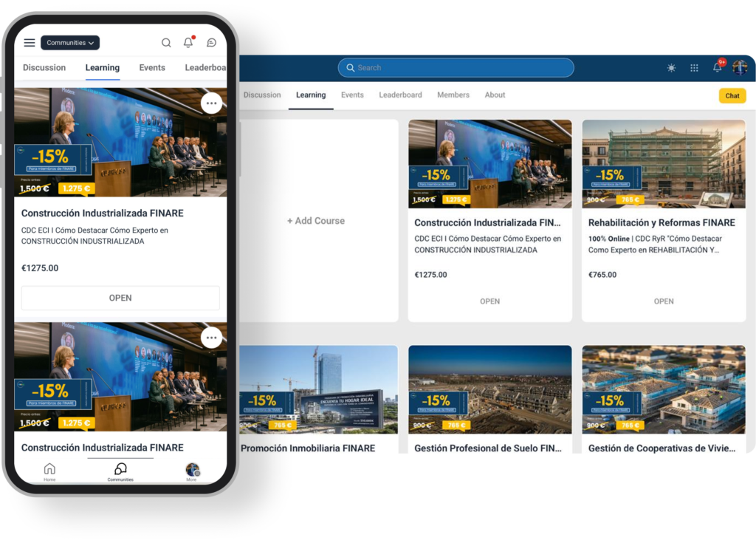Open the desktop Members tab
The image size is (756, 543).
coord(453,95)
